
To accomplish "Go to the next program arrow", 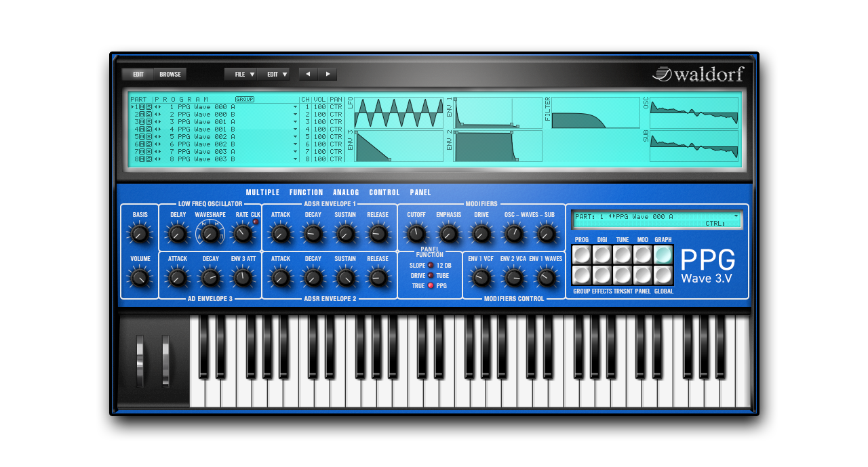I will click(x=328, y=75).
